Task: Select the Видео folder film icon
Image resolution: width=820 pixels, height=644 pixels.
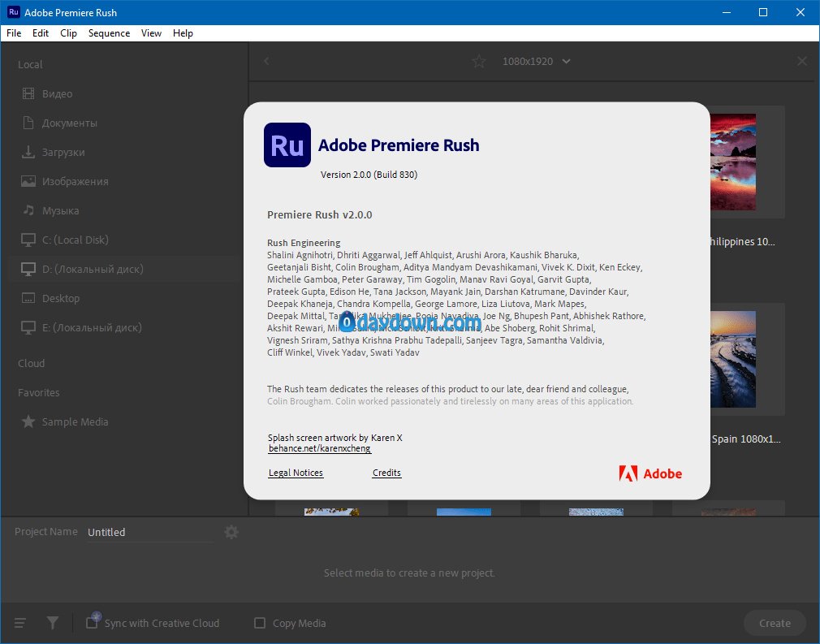Action: coord(28,93)
